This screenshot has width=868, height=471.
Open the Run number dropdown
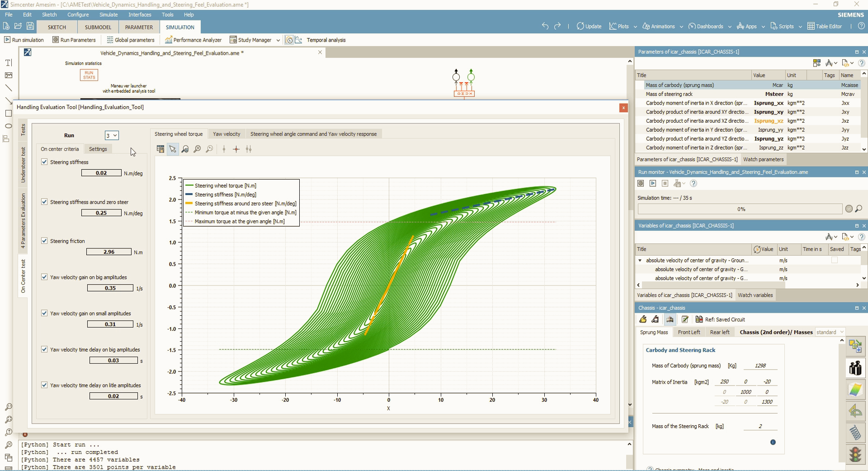(x=112, y=136)
